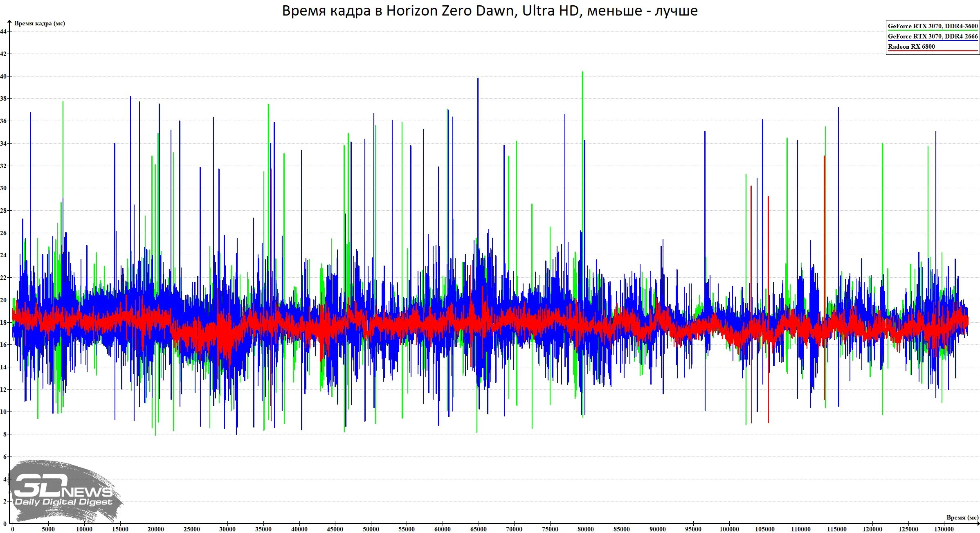980x533 pixels.
Task: Click the Y-axis label 'Время кадра (мс)'
Action: click(40, 23)
